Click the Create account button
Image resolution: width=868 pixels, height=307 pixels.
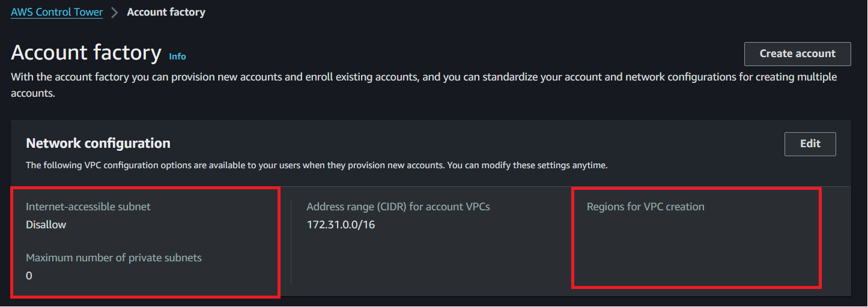(x=797, y=53)
